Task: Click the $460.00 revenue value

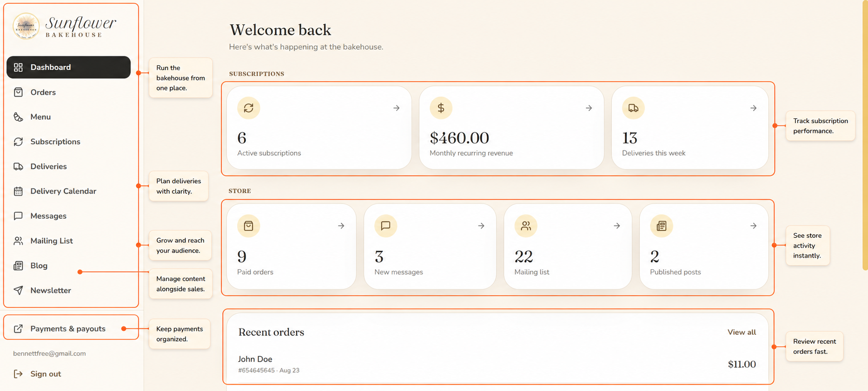Action: click(459, 138)
